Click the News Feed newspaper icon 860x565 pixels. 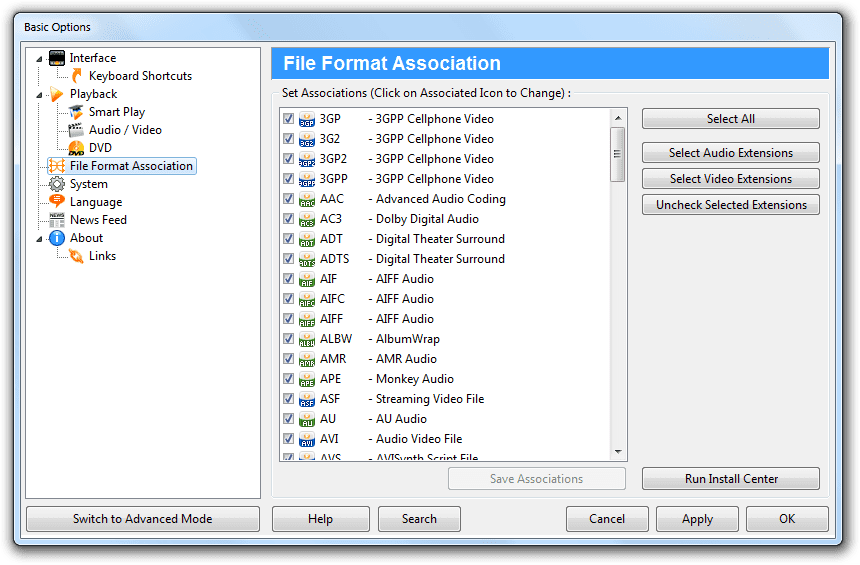pyautogui.click(x=57, y=220)
